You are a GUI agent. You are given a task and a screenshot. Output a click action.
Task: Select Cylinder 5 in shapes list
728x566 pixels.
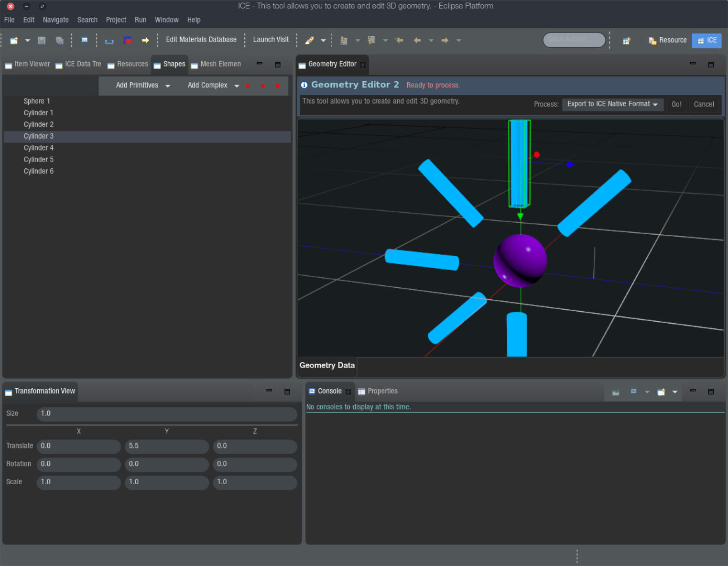[147, 160]
